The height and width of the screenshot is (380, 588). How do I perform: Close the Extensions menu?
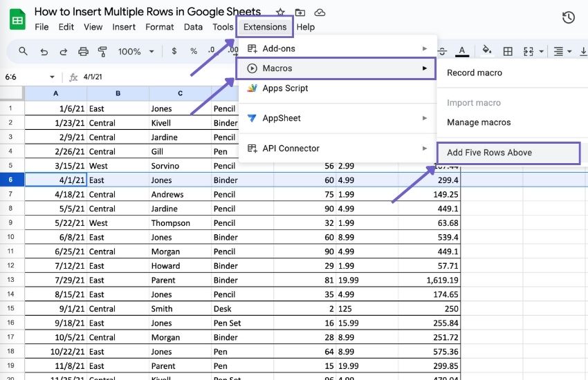(265, 27)
